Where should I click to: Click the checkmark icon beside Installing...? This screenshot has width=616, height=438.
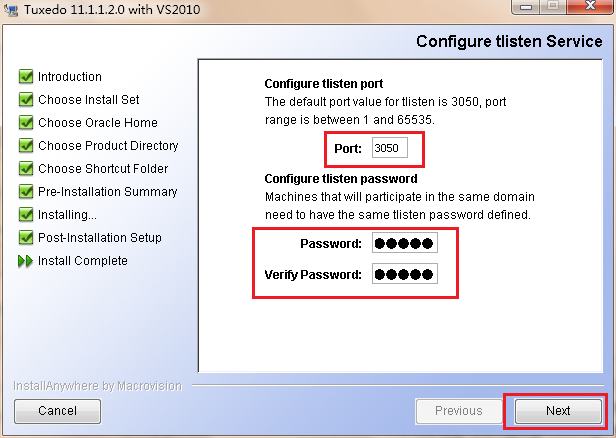tap(26, 215)
